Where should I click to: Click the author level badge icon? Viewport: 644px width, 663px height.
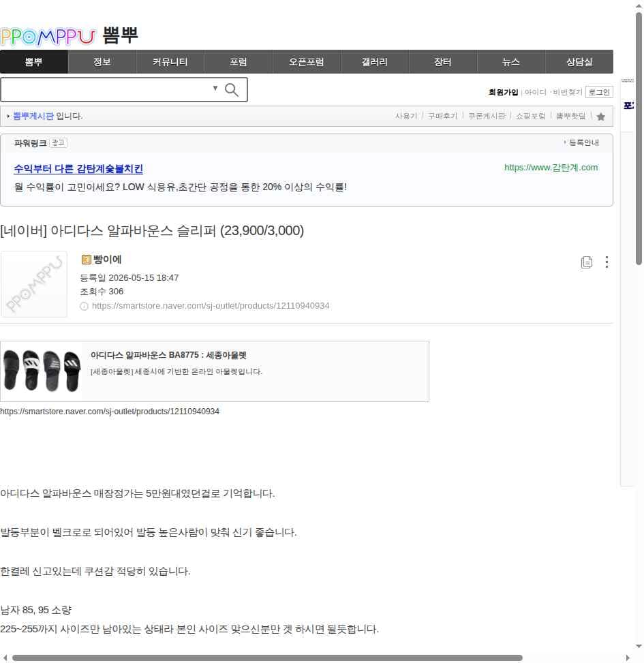(86, 260)
